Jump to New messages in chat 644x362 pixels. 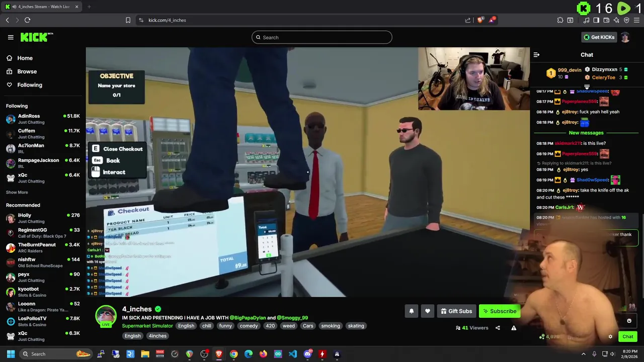coord(586,133)
